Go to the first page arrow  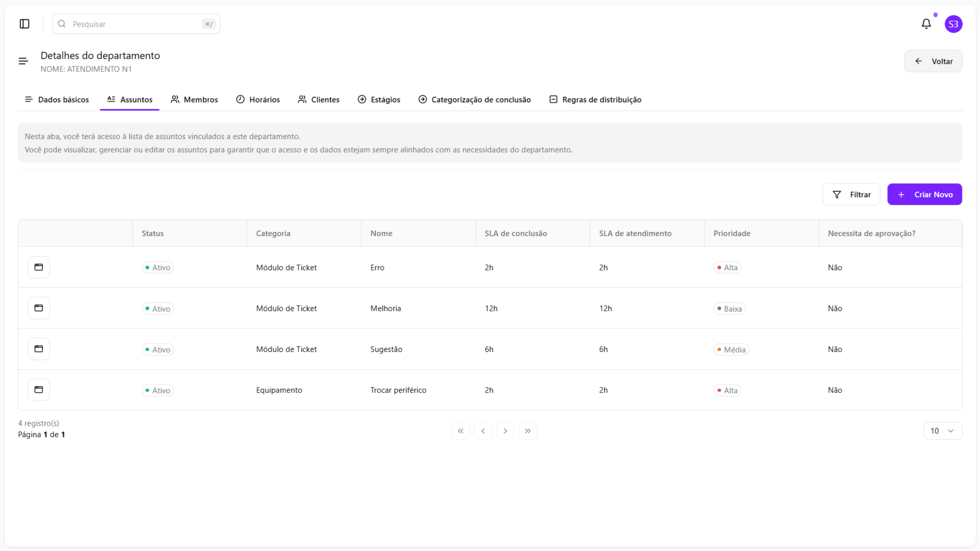460,431
